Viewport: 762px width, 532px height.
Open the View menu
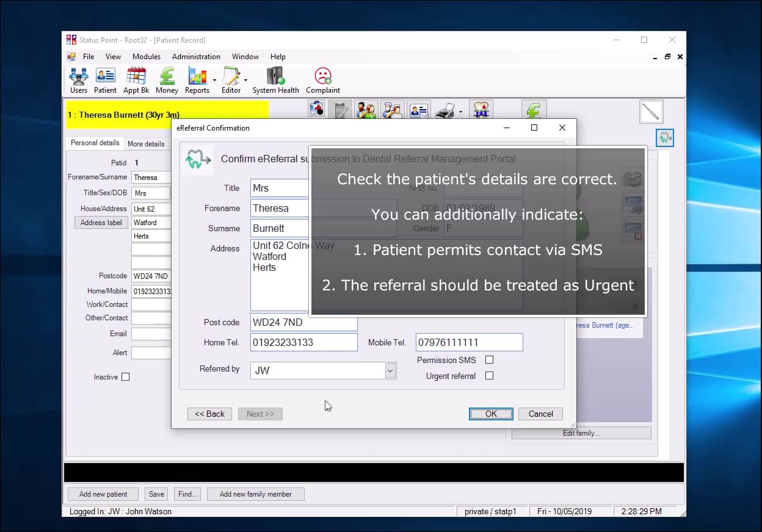pos(113,57)
